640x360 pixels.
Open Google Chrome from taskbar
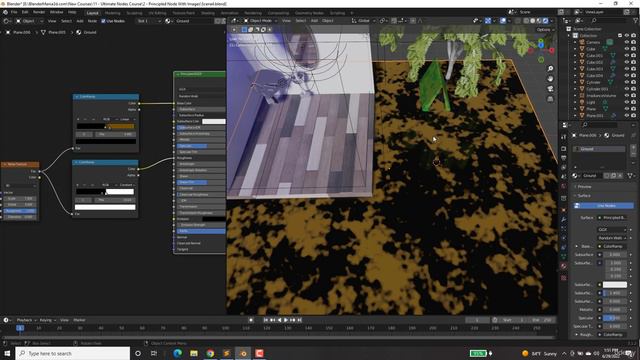pyautogui.click(x=210, y=353)
